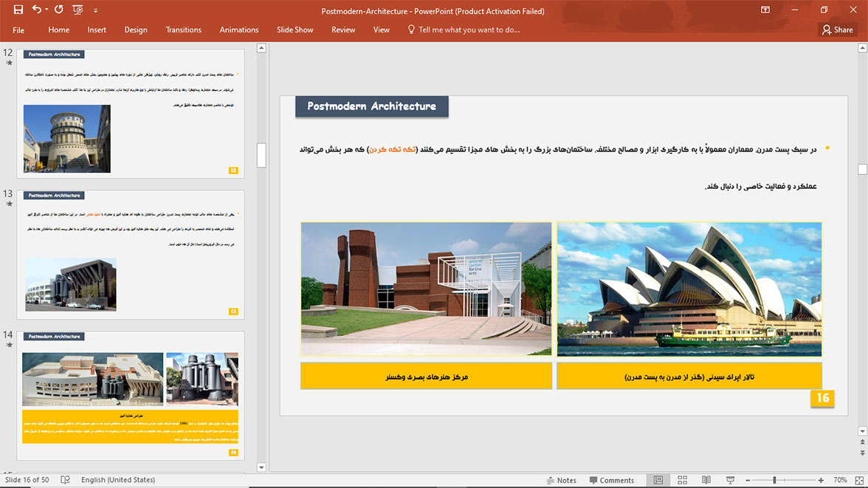Image resolution: width=868 pixels, height=488 pixels.
Task: Click the animation star under slide 14
Action: pyautogui.click(x=9, y=345)
